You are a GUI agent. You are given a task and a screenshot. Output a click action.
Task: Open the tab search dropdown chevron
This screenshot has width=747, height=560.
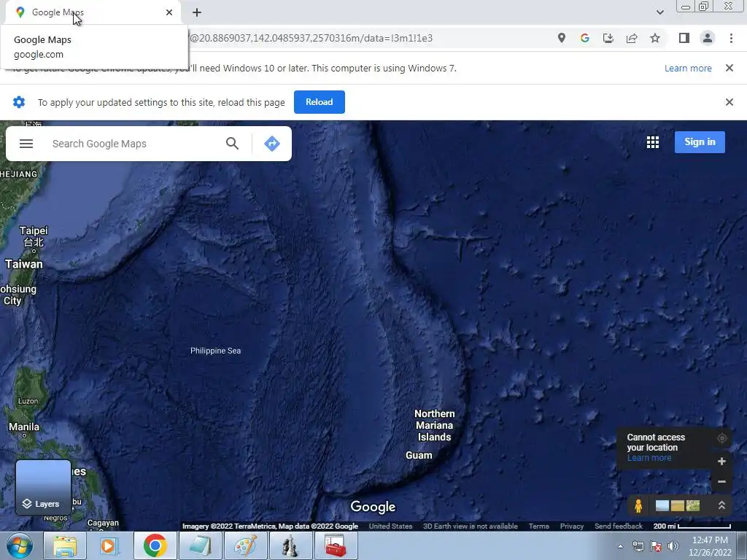pyautogui.click(x=659, y=12)
